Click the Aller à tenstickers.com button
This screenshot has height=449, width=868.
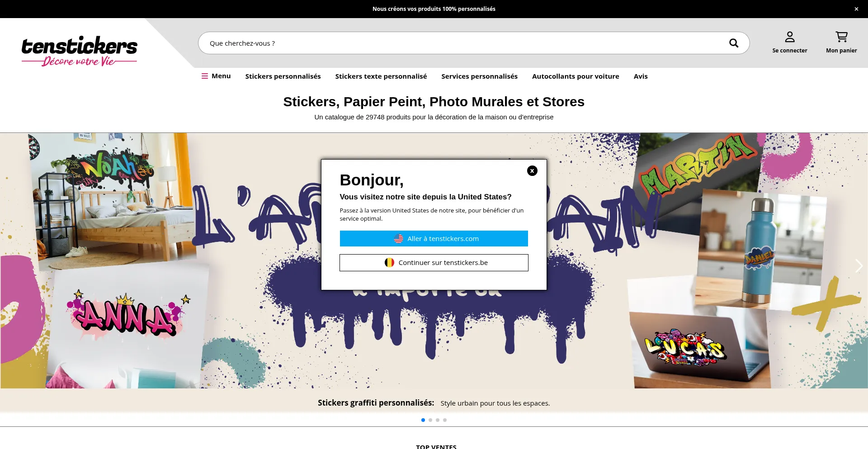pyautogui.click(x=434, y=238)
